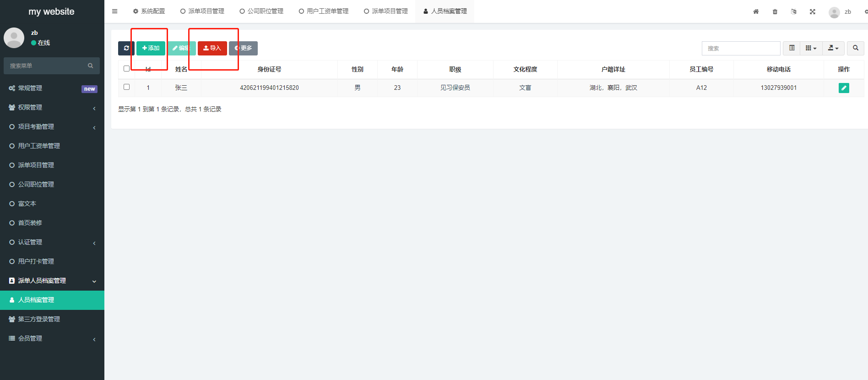868x380 pixels.
Task: Click the table 搜索 input field
Action: pyautogui.click(x=741, y=48)
